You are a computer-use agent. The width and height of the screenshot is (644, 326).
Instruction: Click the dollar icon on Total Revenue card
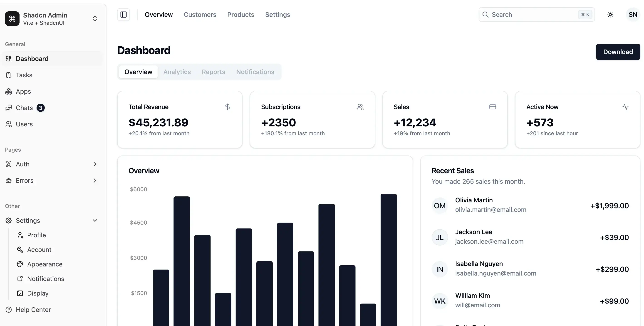[227, 107]
